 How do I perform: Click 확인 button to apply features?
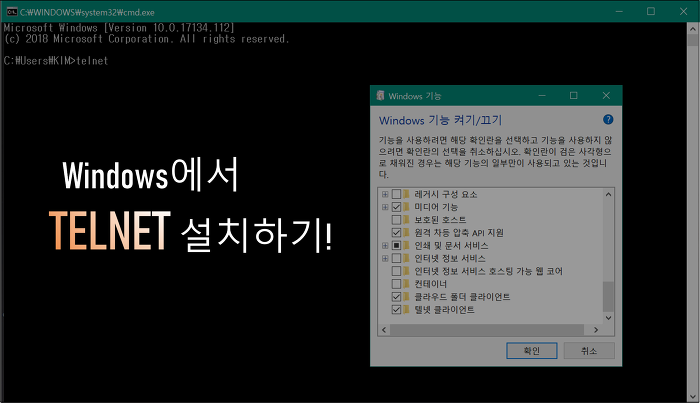coord(532,351)
